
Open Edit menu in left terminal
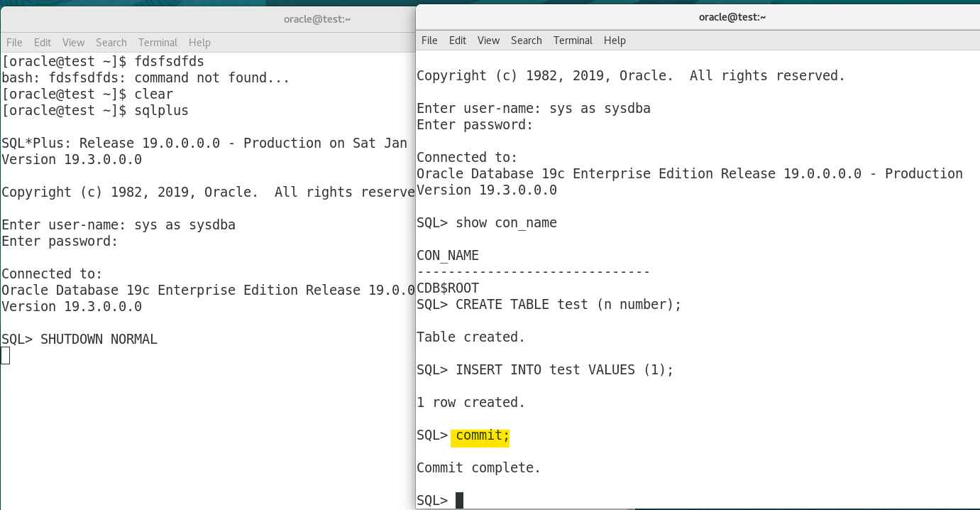click(x=43, y=43)
